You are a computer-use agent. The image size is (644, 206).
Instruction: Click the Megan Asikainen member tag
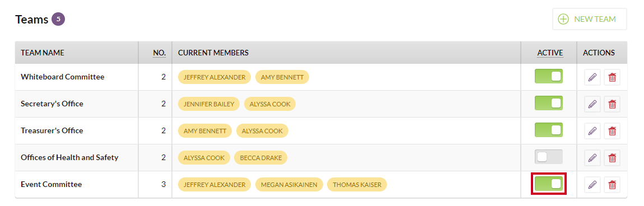pos(289,185)
